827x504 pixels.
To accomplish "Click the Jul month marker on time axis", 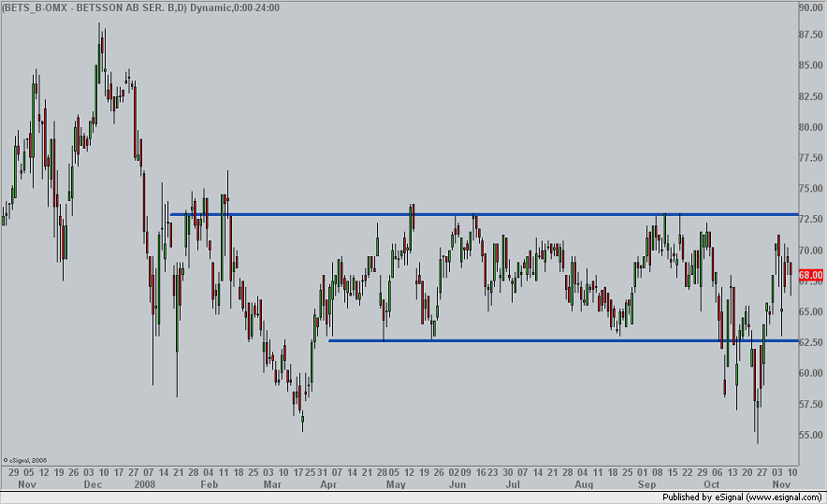I will point(513,484).
